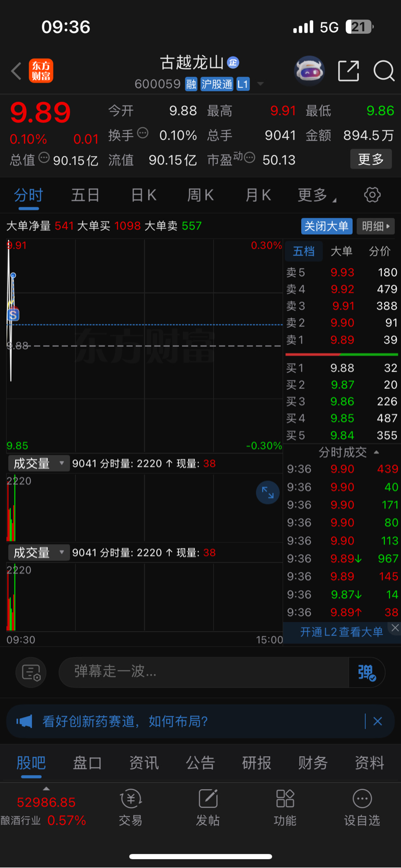Tap 卖1 row at 9.89
The width and height of the screenshot is (401, 868).
coord(342,340)
